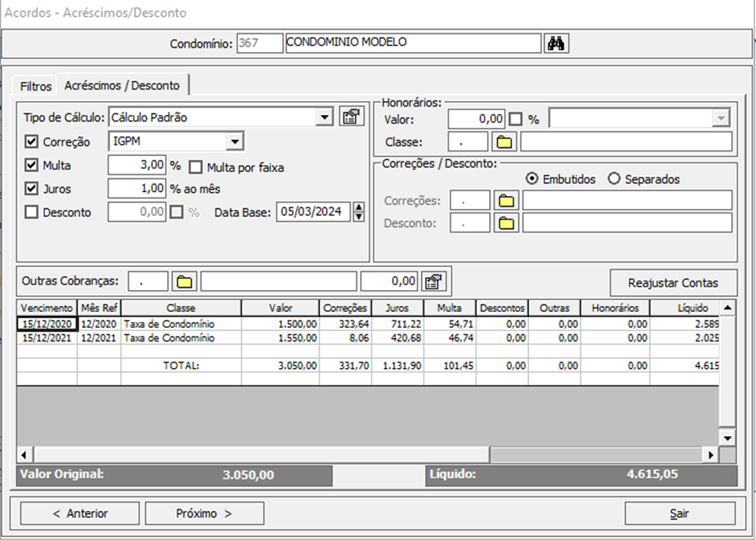Click Correções cell 8,06
Viewport: 756px width, 540px height.
tap(346, 338)
